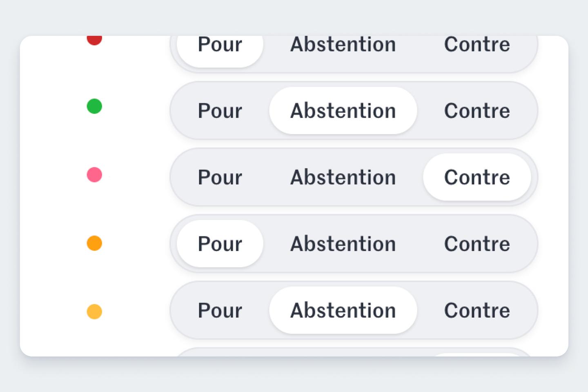Confirm the Pour vote in the top row

point(219,45)
